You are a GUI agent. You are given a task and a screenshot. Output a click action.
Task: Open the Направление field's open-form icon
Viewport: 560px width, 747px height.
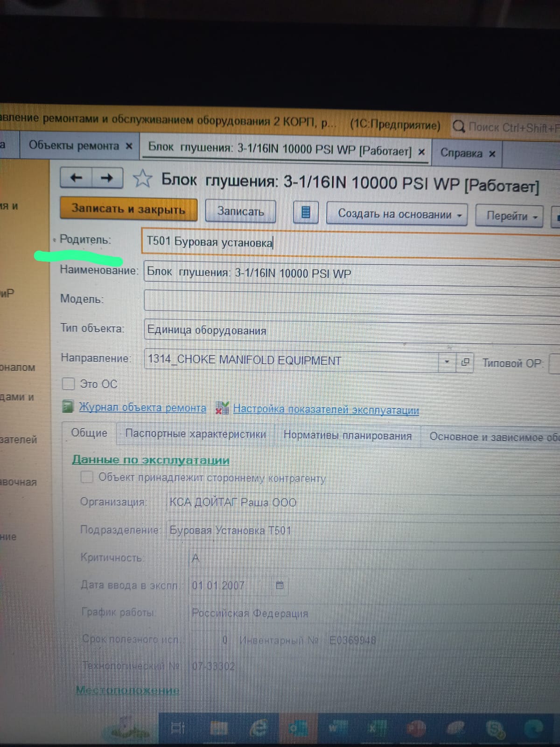click(465, 362)
